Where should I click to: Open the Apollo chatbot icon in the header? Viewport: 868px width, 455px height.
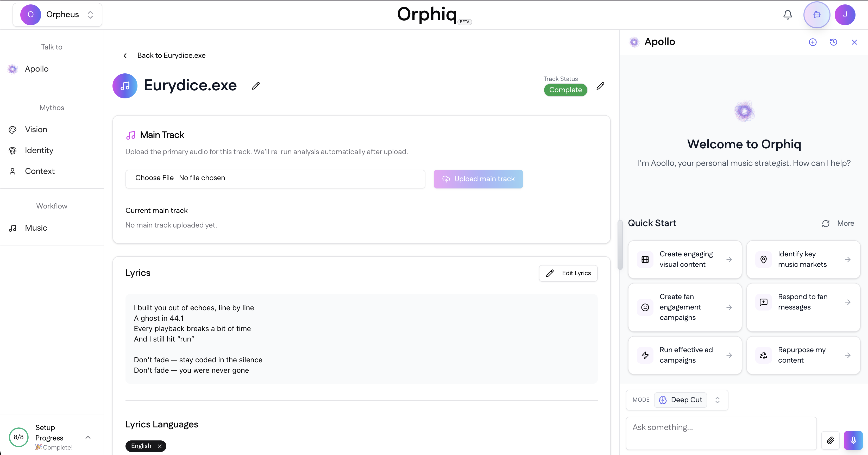[x=817, y=15]
